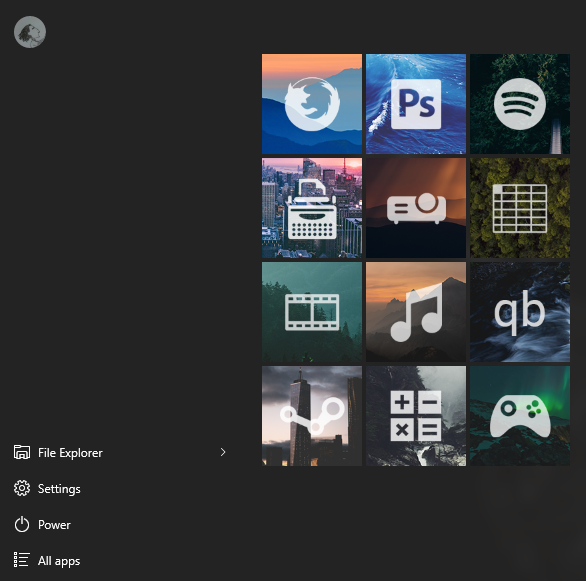Open the Firefox tile

click(312, 104)
